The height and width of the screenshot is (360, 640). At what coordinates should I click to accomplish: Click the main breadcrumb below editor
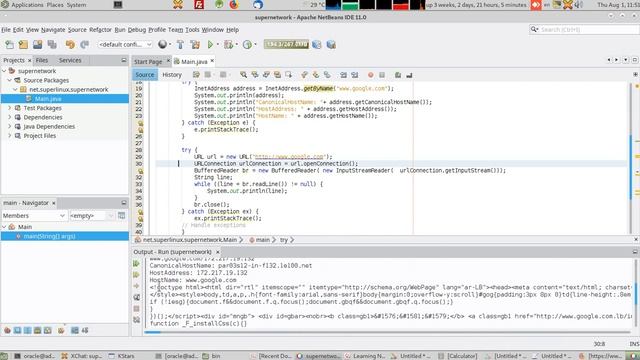tap(262, 240)
